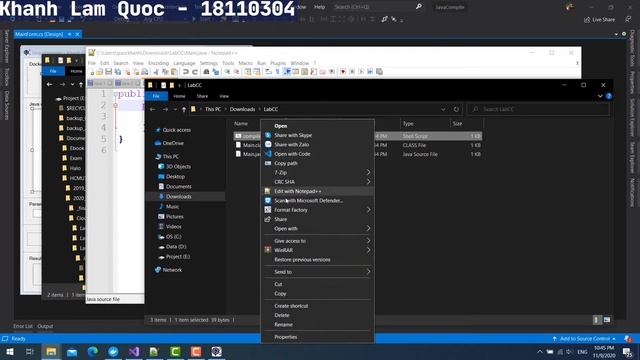Open Task View on the taskbar
Image resolution: width=640 pixels, height=360 pixels.
coord(30,351)
